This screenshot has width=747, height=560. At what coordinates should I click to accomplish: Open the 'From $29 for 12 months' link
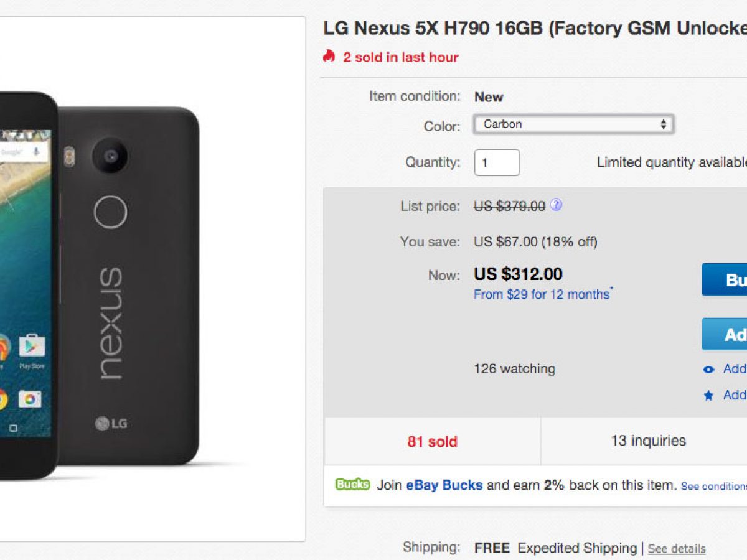pos(542,294)
